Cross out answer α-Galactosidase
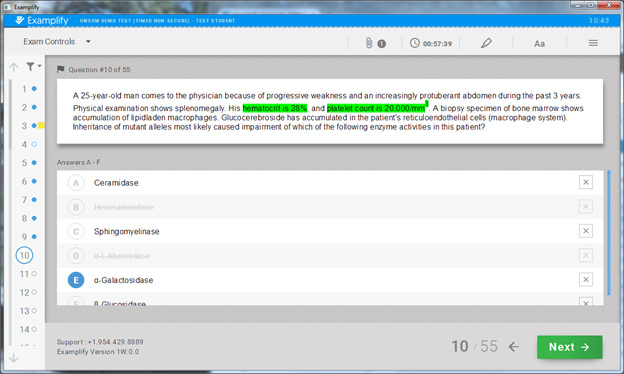The width and height of the screenshot is (624, 374). pos(585,279)
